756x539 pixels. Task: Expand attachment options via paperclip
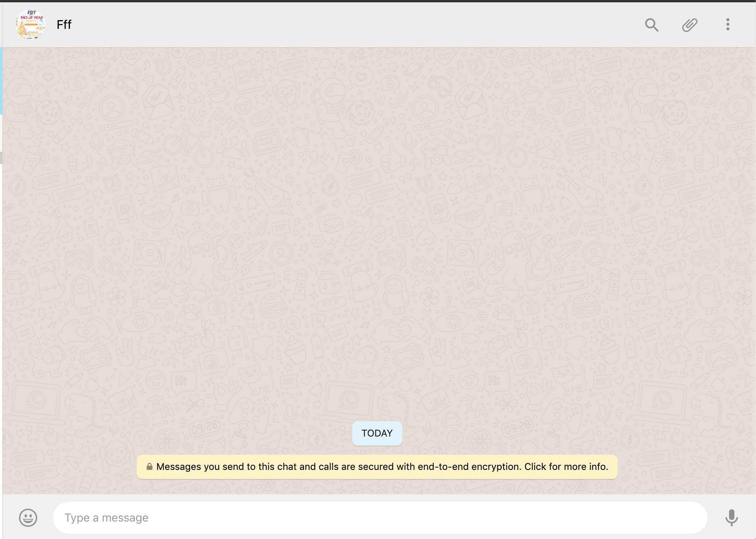pyautogui.click(x=690, y=24)
